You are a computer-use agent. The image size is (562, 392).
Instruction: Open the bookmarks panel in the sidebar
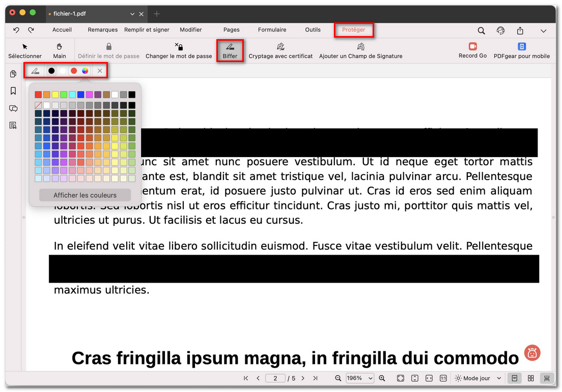(x=12, y=91)
